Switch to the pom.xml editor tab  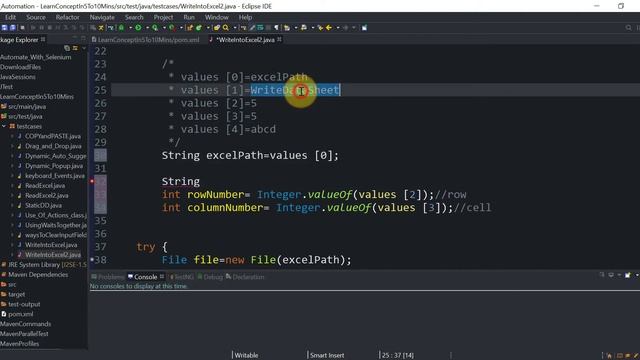[x=145, y=40]
